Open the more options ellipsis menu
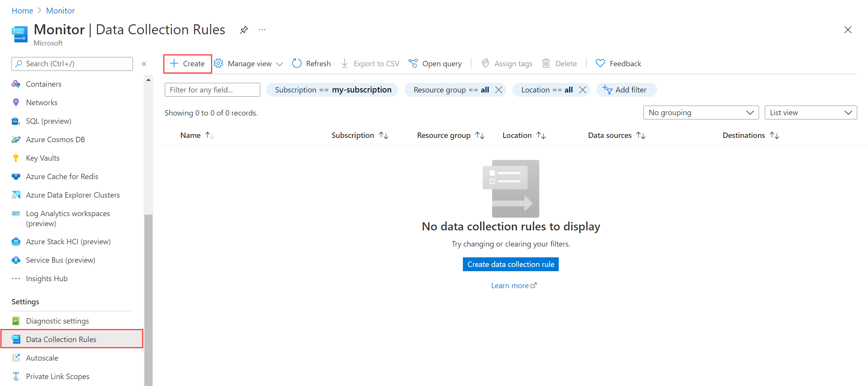Screen dimensions: 868x386 pyautogui.click(x=262, y=30)
